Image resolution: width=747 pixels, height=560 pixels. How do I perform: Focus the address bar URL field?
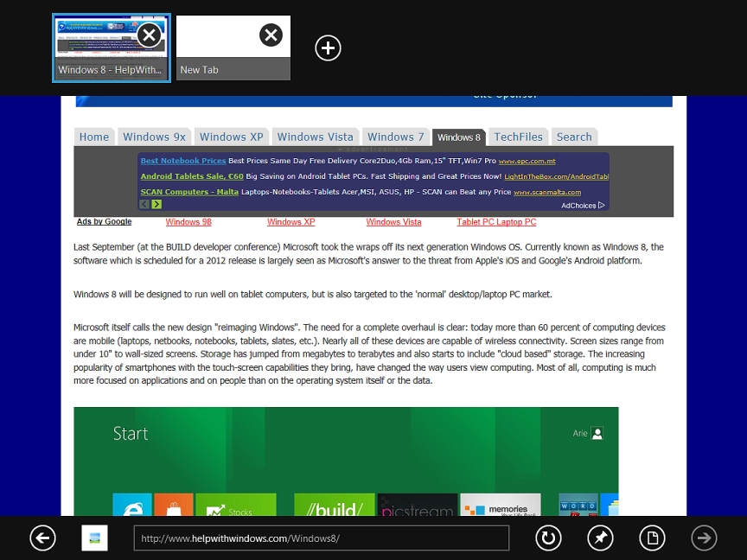click(x=322, y=538)
